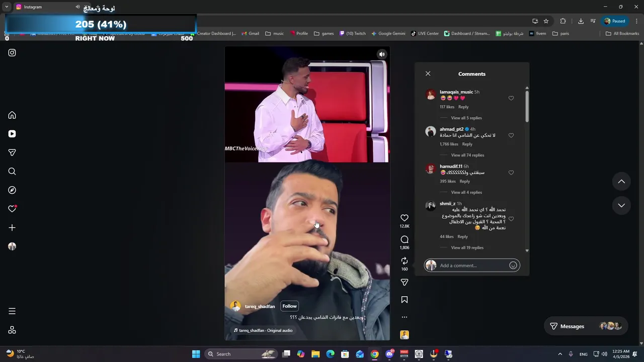Open Search magnifier in Instagram sidebar
The height and width of the screenshot is (362, 644).
[12, 171]
